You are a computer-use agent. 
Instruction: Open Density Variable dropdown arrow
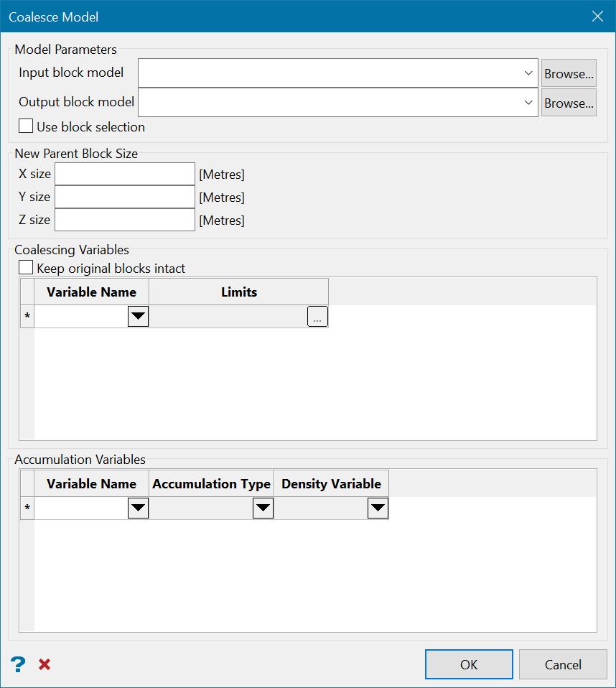(378, 508)
